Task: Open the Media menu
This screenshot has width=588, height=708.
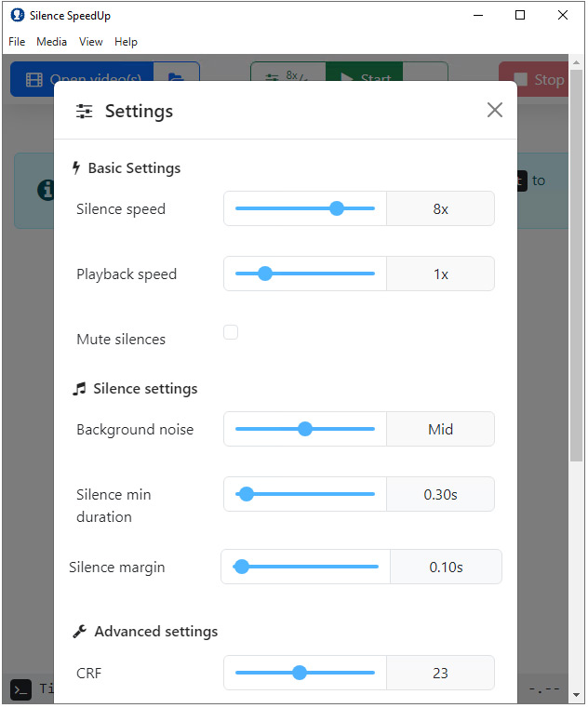Action: [51, 42]
